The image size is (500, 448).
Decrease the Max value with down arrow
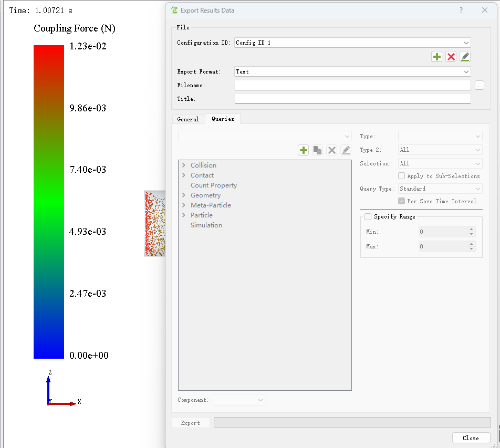click(472, 249)
